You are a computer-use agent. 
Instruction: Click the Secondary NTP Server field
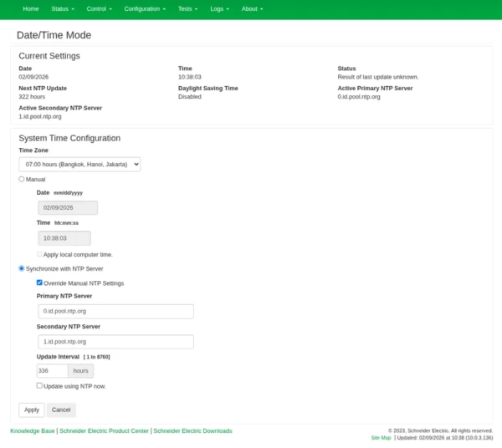(x=115, y=342)
